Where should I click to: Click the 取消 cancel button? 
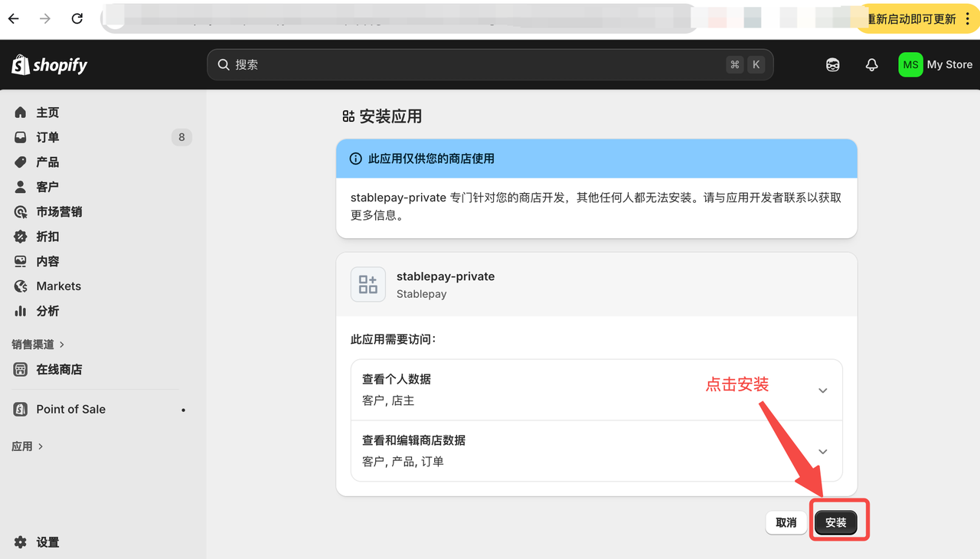coord(786,522)
